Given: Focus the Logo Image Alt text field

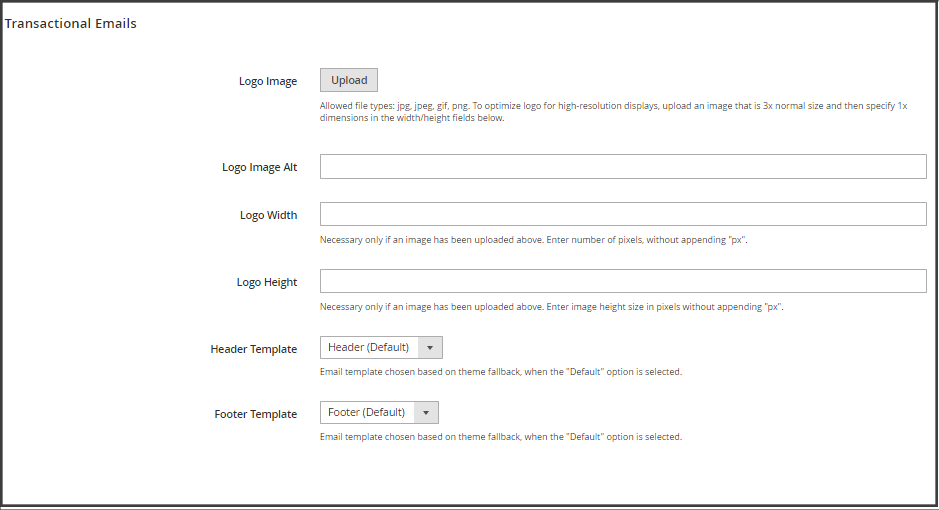Looking at the screenshot, I should [x=622, y=167].
